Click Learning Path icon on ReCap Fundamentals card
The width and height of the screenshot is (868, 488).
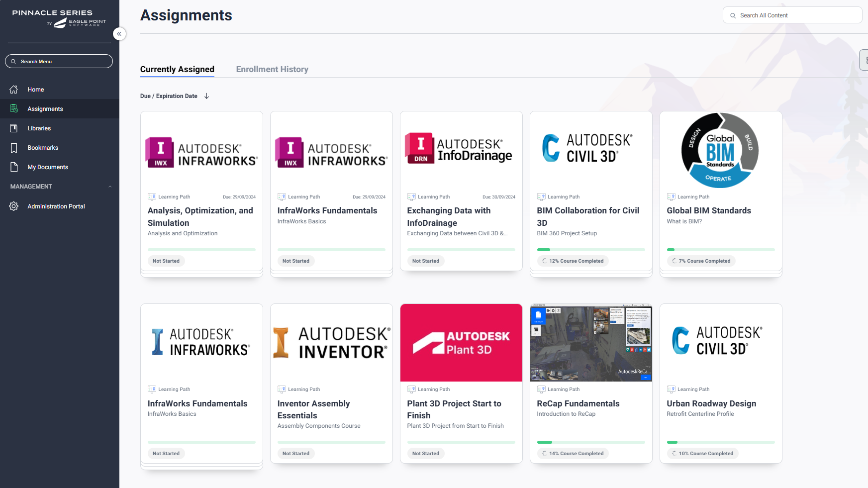pos(541,390)
